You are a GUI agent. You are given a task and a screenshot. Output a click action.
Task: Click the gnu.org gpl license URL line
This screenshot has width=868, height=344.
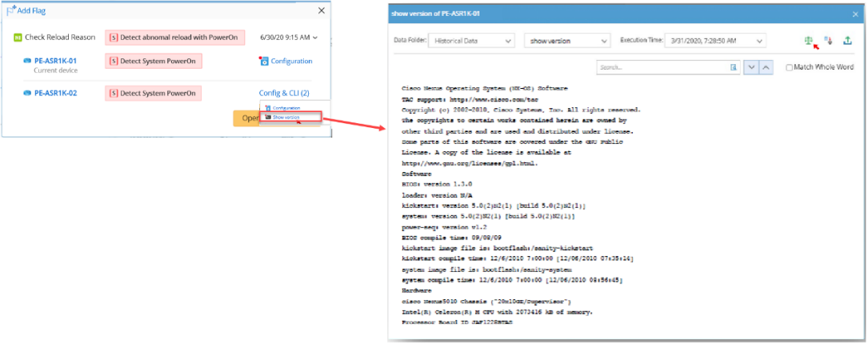tap(470, 163)
